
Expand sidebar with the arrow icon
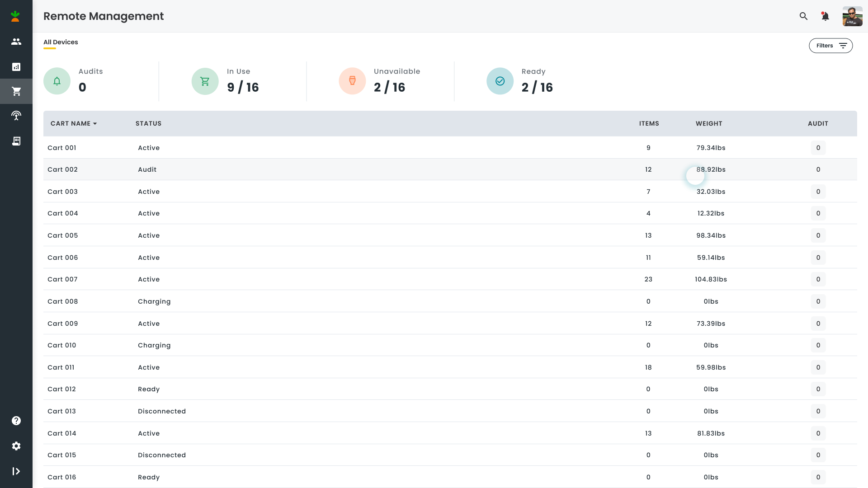16,471
